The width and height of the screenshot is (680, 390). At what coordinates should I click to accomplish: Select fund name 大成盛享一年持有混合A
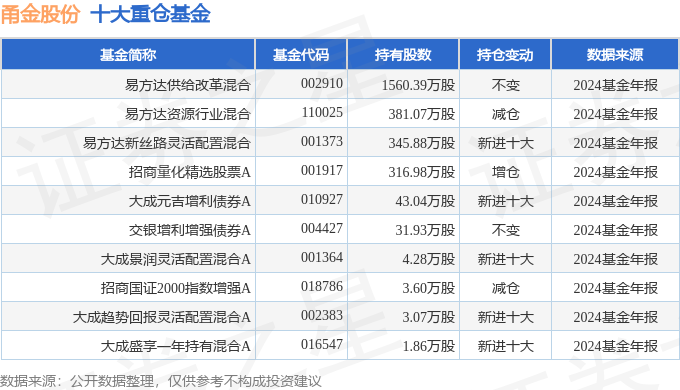pos(176,346)
